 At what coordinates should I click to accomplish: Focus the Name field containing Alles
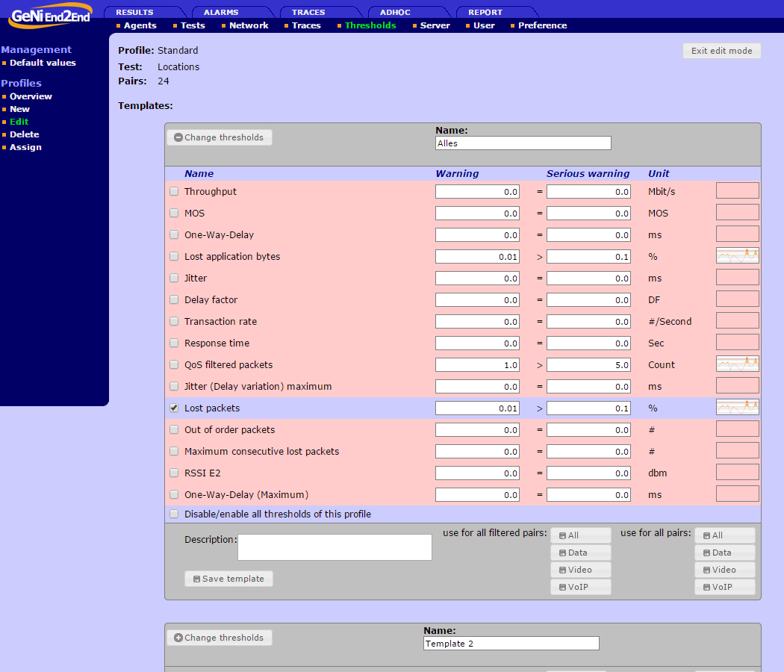(x=523, y=143)
